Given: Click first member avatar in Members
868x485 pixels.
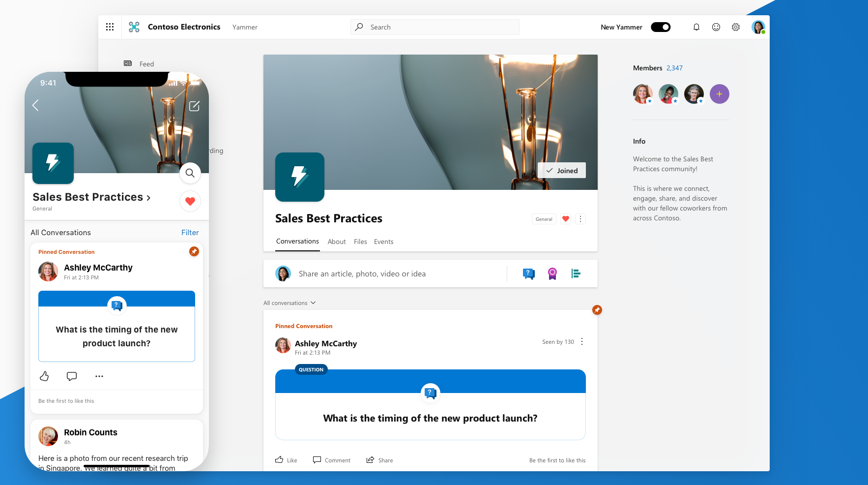Looking at the screenshot, I should point(643,94).
